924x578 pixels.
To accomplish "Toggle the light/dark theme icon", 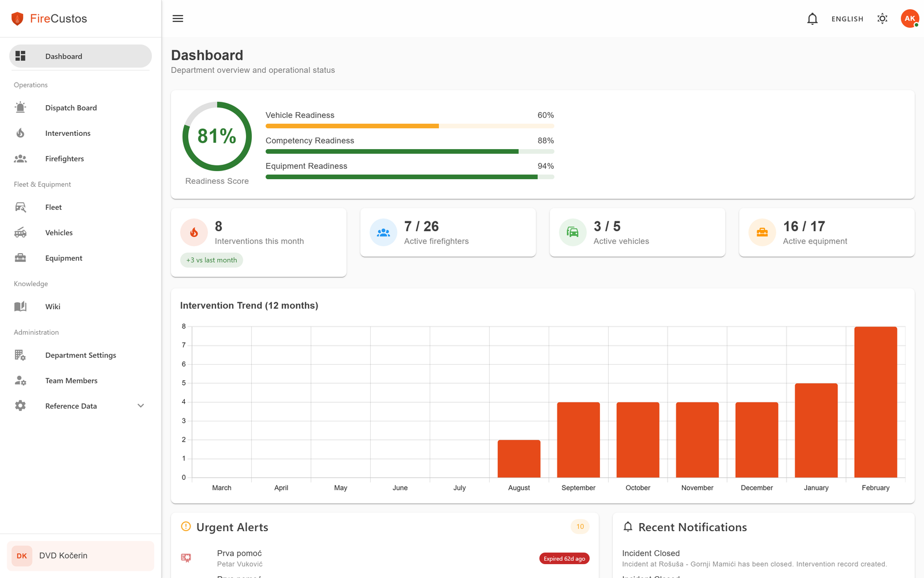I will (882, 19).
